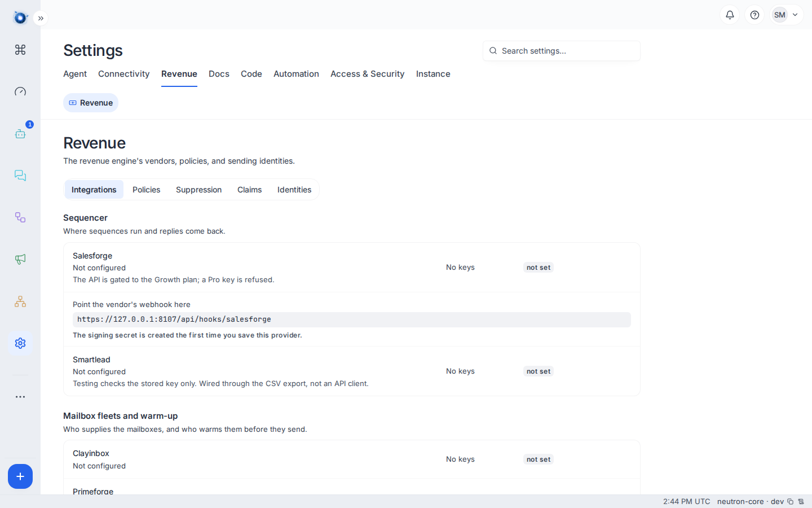This screenshot has height=508, width=812.
Task: Open the help question mark icon
Action: tap(754, 15)
